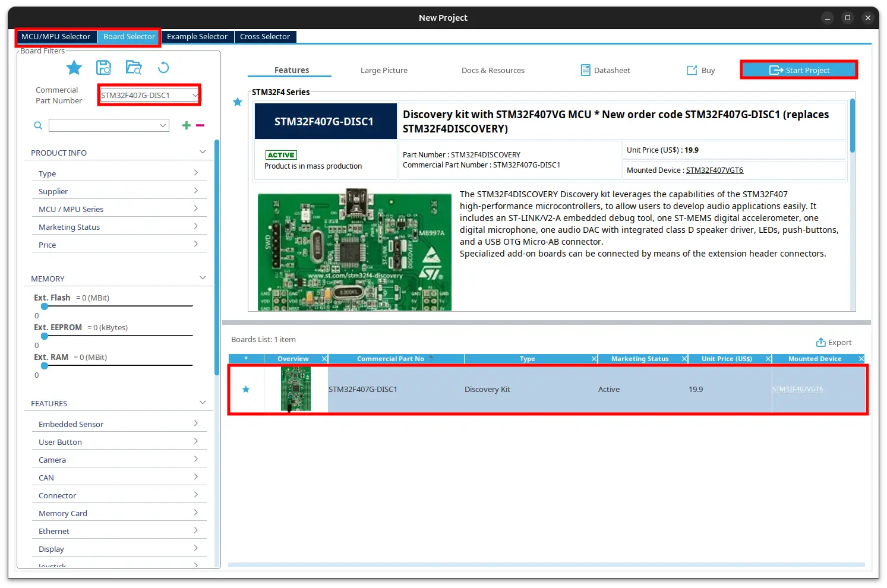Image resolution: width=887 pixels, height=588 pixels.
Task: Close the Unit Price column with its X
Action: pyautogui.click(x=768, y=359)
